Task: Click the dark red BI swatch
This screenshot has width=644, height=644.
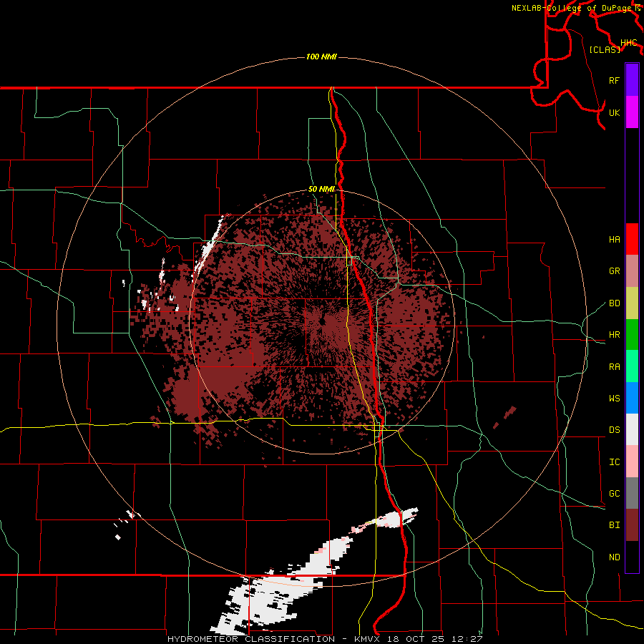Action: tap(632, 525)
